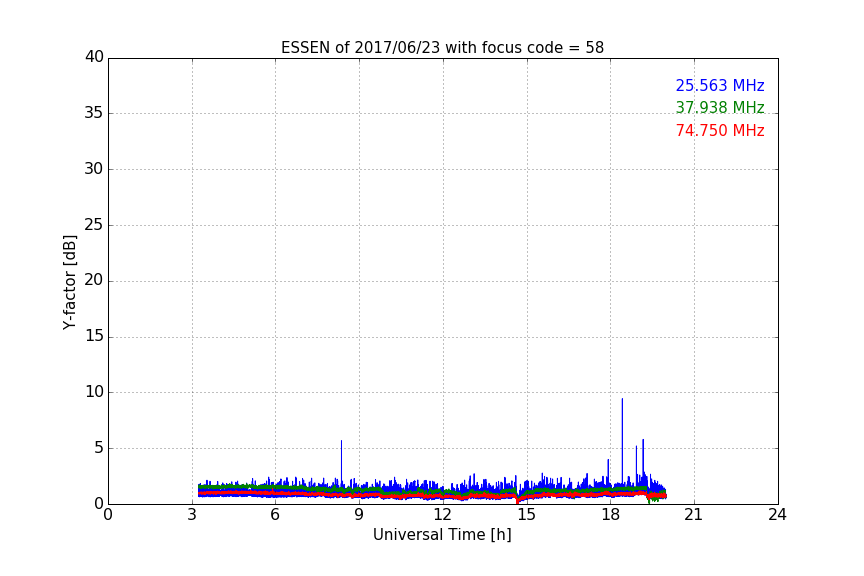Image resolution: width=864 pixels, height=576 pixels.
Task: Click the y-axis tick value 40
Action: [x=94, y=57]
